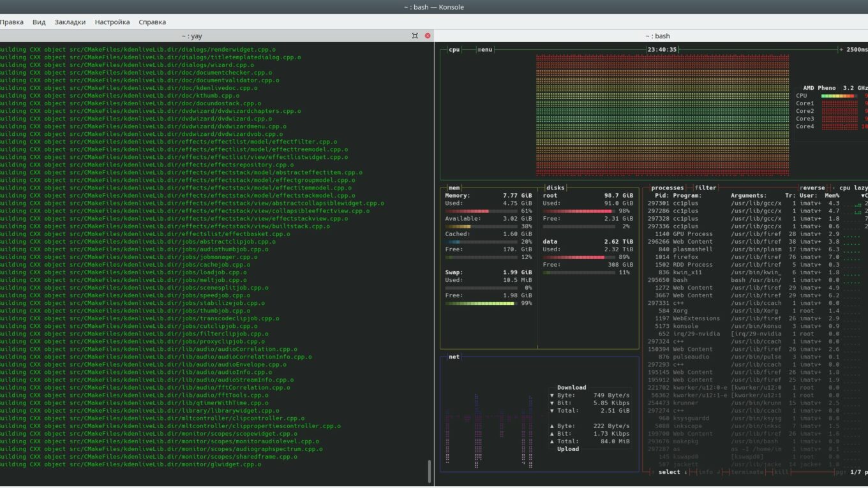Viewport: 868px width, 488px height.
Task: Click the Upload label in net box
Action: pyautogui.click(x=568, y=449)
